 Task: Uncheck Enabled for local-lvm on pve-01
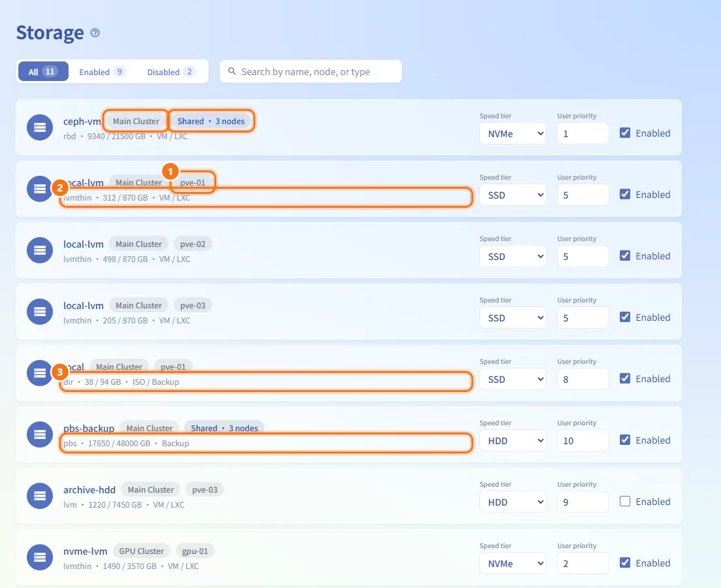[625, 194]
